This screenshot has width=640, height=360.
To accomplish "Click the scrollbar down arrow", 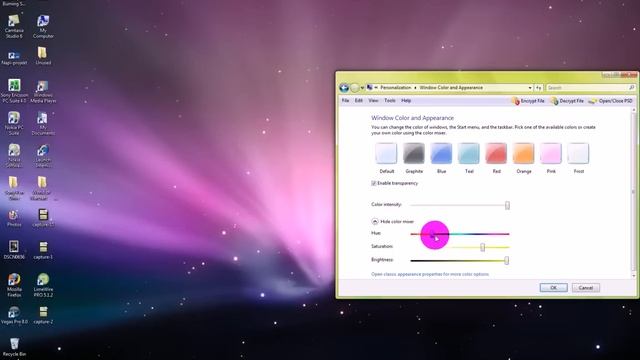I will pyautogui.click(x=634, y=276).
